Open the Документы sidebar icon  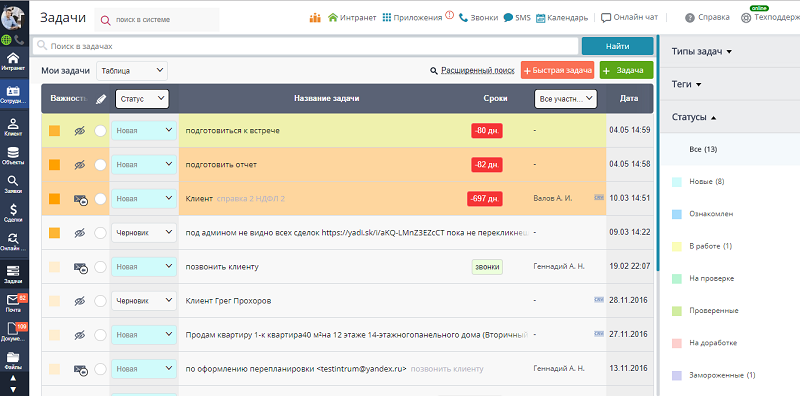(12, 328)
